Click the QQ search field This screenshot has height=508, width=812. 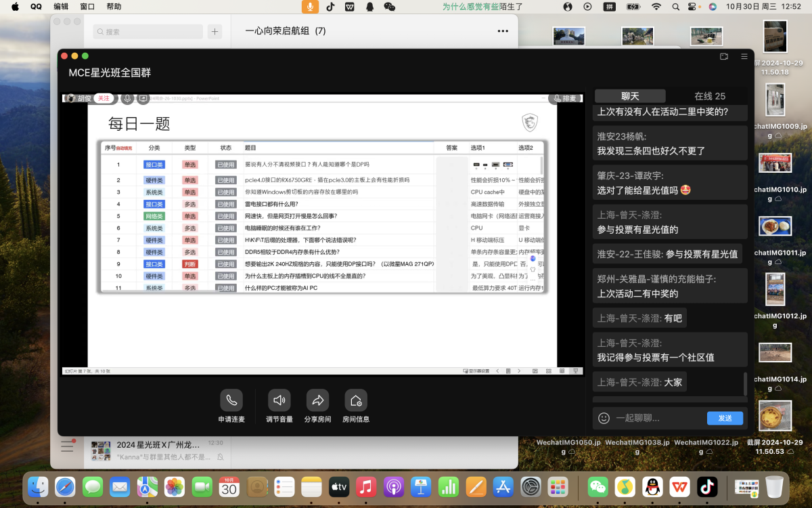point(148,31)
